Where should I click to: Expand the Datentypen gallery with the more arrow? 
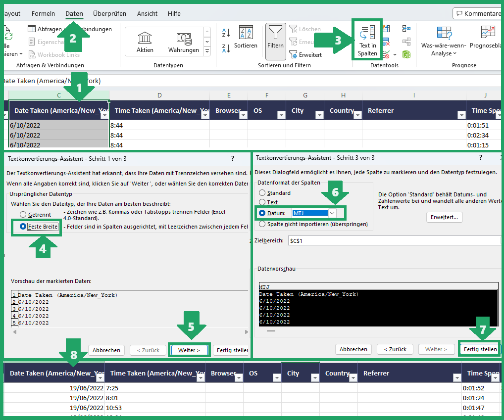pos(207,51)
